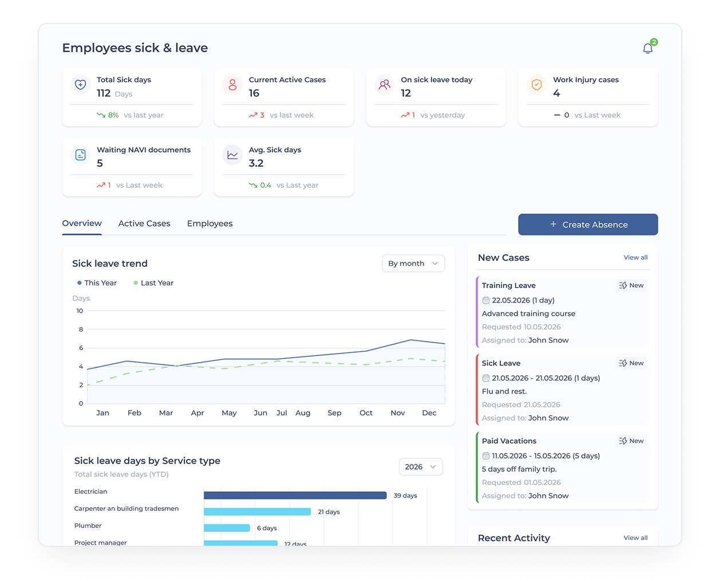Click the down-trend arrow beside 0.4
Screen dimensions: 719x588
click(253, 185)
